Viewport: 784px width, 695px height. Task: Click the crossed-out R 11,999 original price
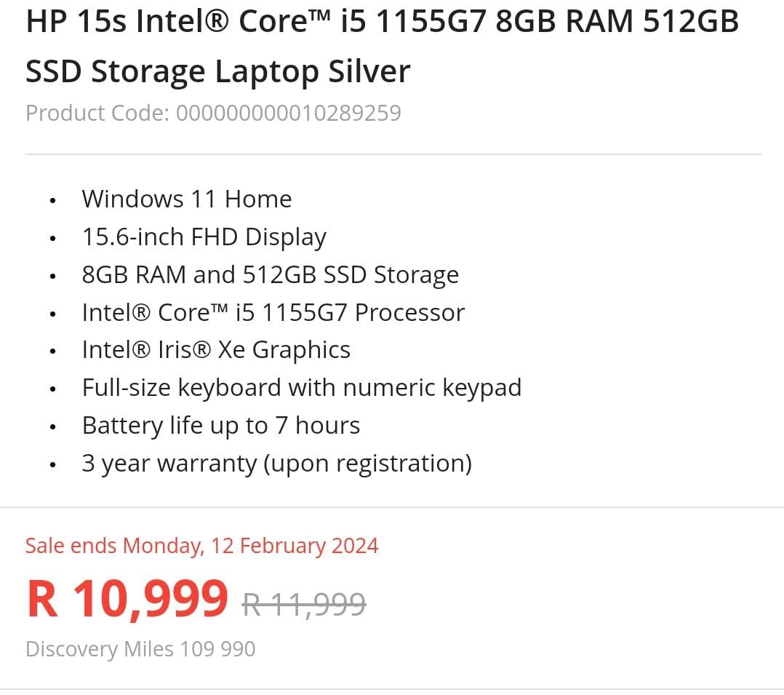304,604
